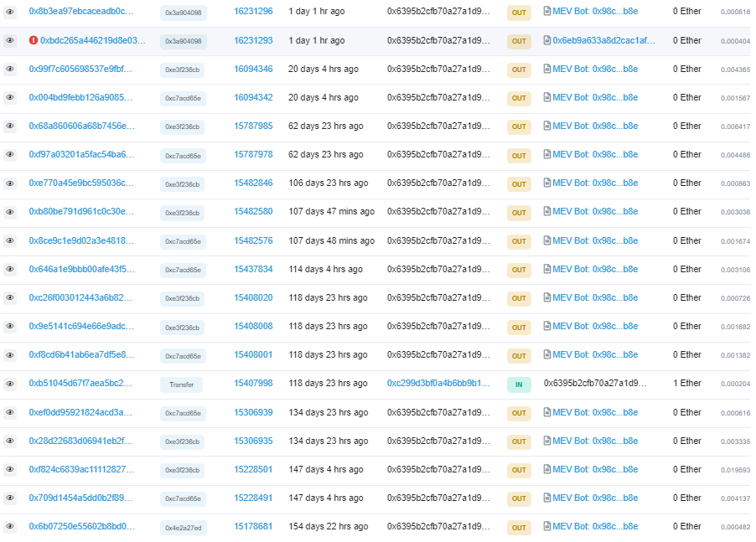Open transaction hash 0xf824c6839ac11112827

click(81, 469)
